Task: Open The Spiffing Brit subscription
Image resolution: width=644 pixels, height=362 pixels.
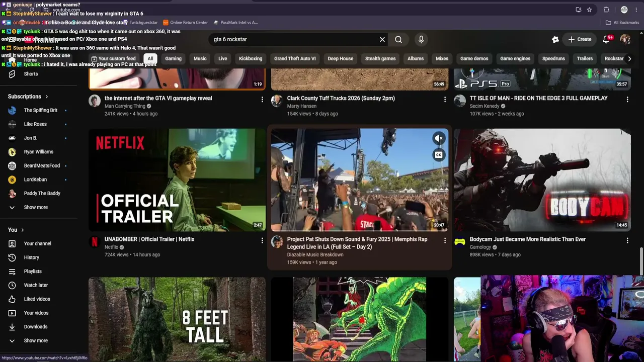Action: pos(40,110)
